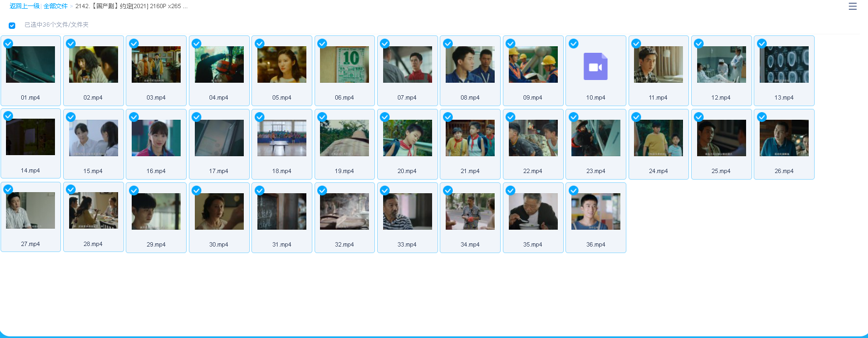Click the 已选中36个文件/文件夹 status text
The height and width of the screenshot is (338, 868).
coord(57,25)
